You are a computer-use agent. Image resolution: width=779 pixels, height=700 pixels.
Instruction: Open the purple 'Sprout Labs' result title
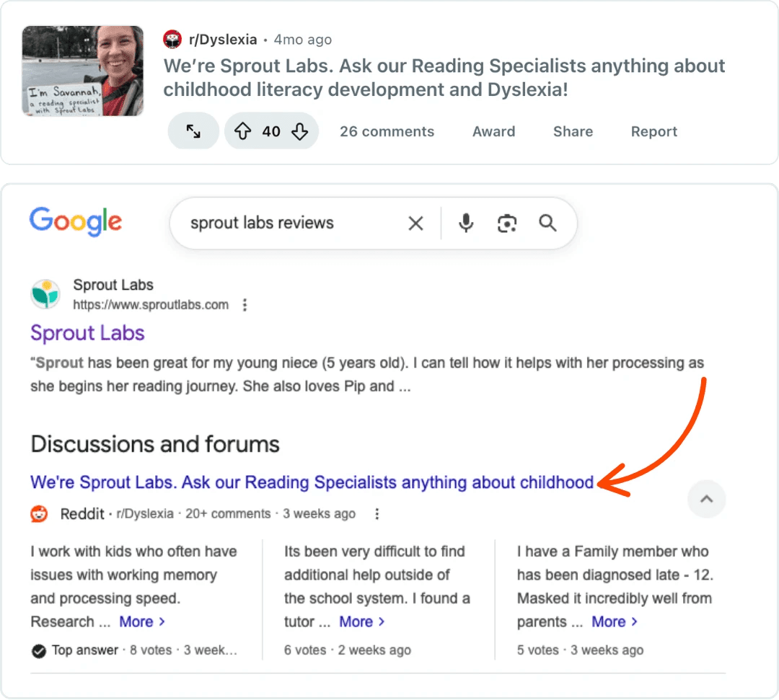click(87, 333)
